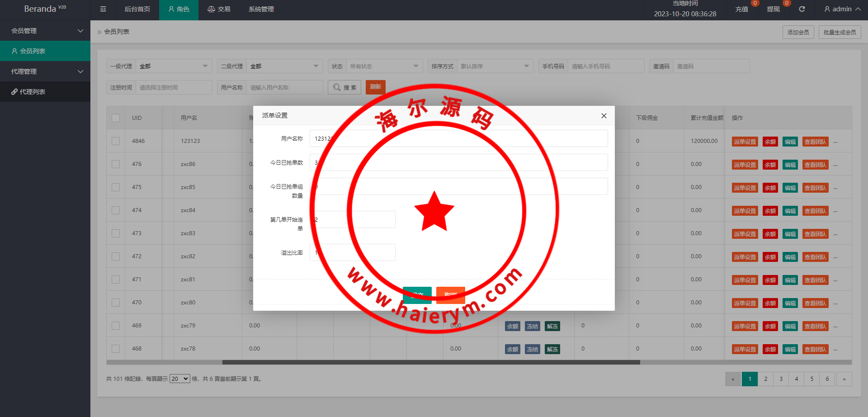This screenshot has width=868, height=417.
Task: Click the 派单设置 button for UID 468
Action: point(745,349)
